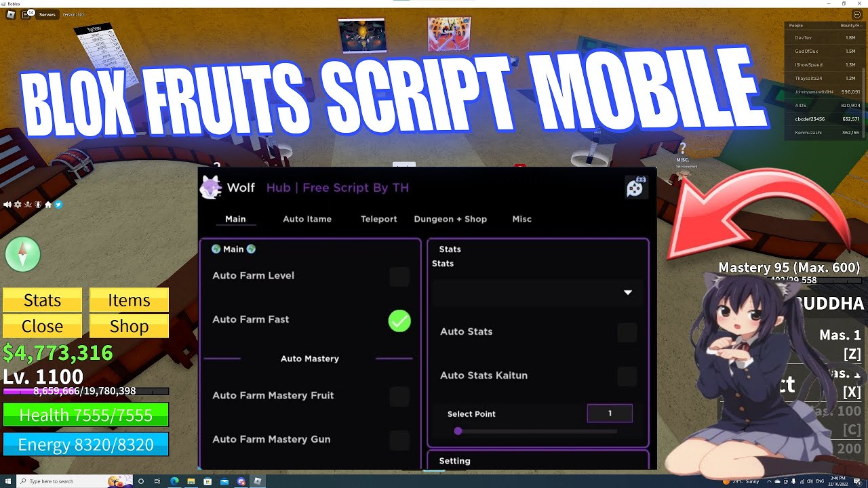This screenshot has height=488, width=868.
Task: Click the yellow Shop button
Action: [129, 326]
